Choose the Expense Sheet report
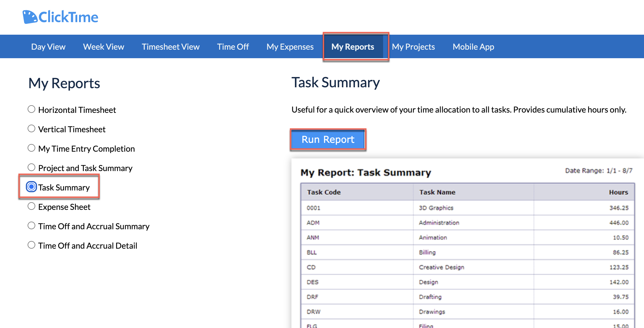Image resolution: width=644 pixels, height=328 pixels. pyautogui.click(x=31, y=206)
